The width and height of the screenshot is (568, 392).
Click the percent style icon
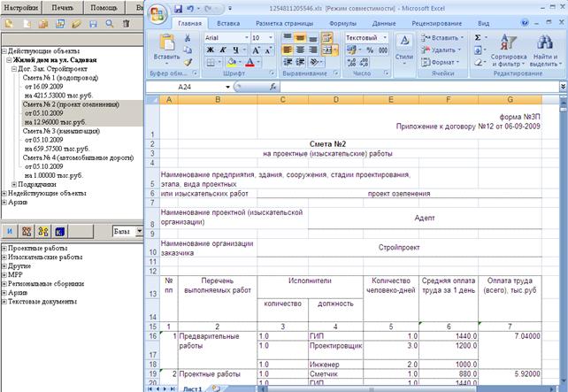click(370, 50)
